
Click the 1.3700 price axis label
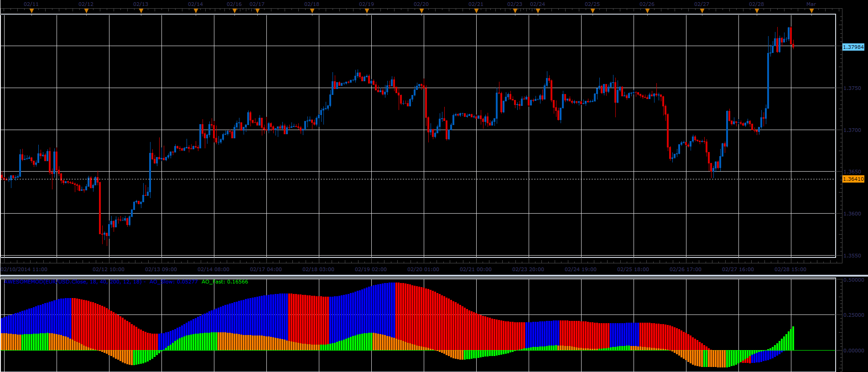(852, 130)
